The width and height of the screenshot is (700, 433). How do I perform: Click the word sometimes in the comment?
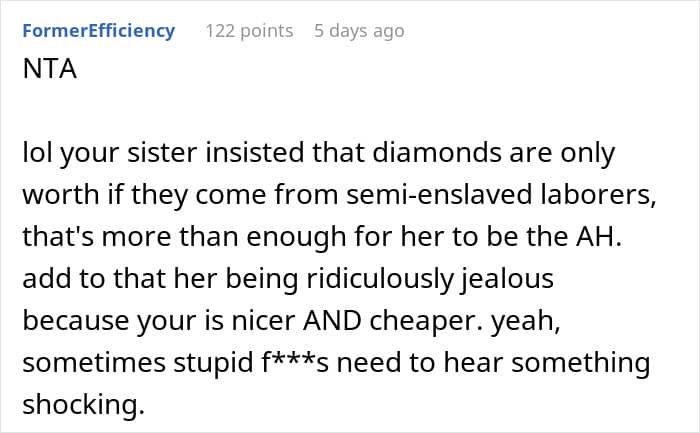(x=94, y=362)
